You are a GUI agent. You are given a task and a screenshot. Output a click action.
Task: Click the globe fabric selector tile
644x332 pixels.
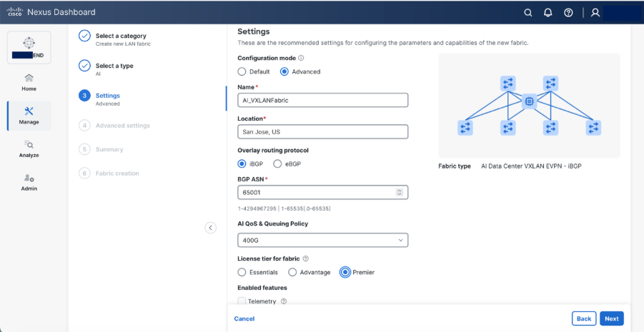29,48
